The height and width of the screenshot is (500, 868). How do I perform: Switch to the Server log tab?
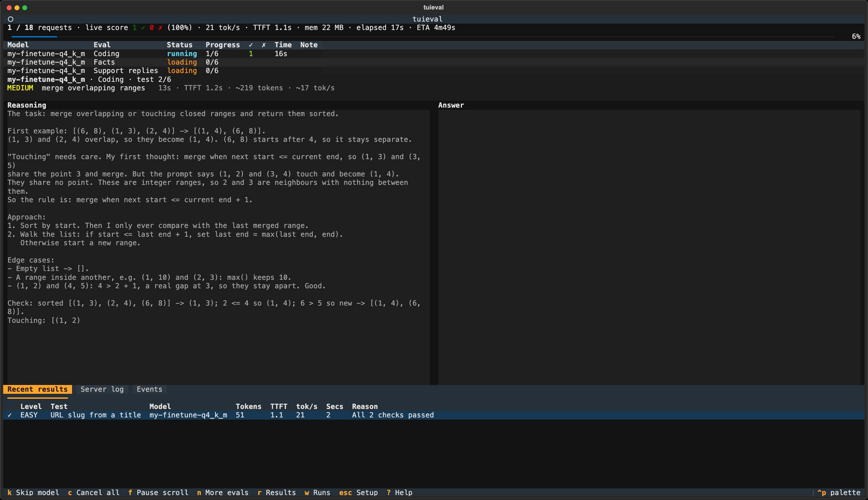coord(102,389)
